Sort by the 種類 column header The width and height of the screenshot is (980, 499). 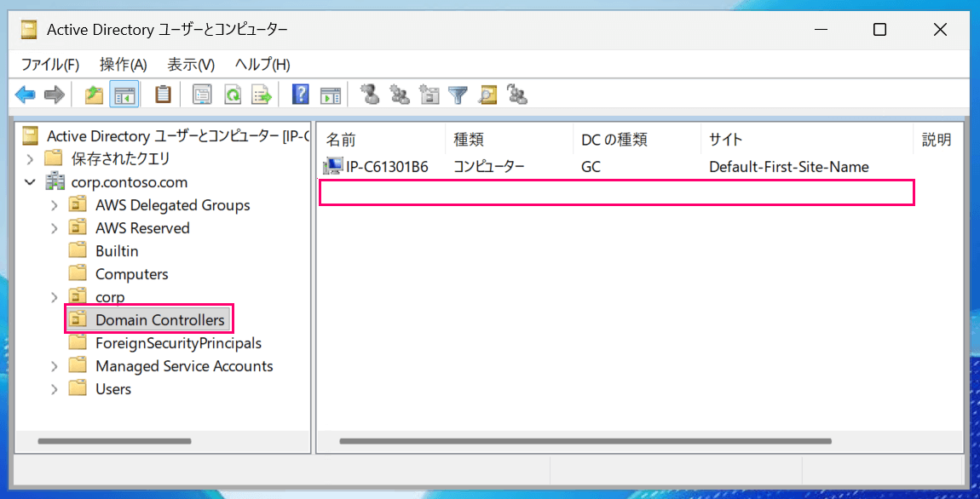509,140
